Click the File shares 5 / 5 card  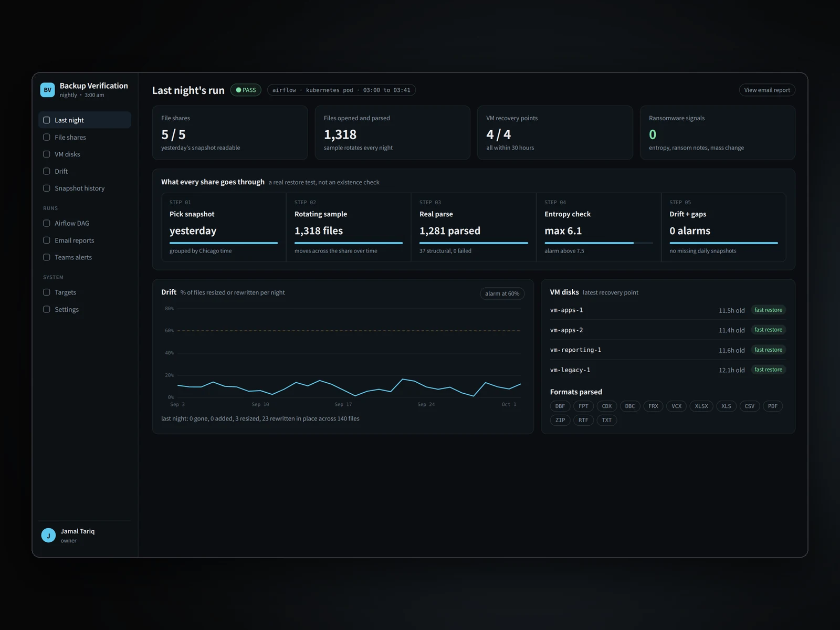(230, 133)
